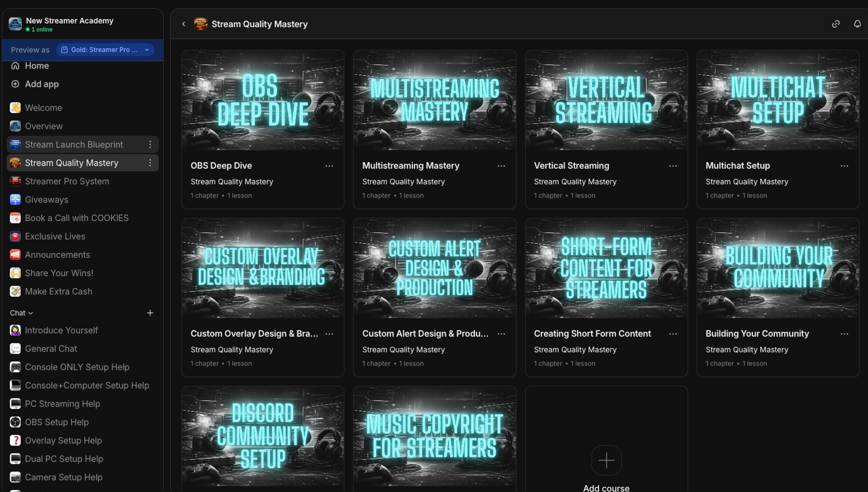Image resolution: width=868 pixels, height=492 pixels.
Task: Open Announcements channel
Action: 82,255
